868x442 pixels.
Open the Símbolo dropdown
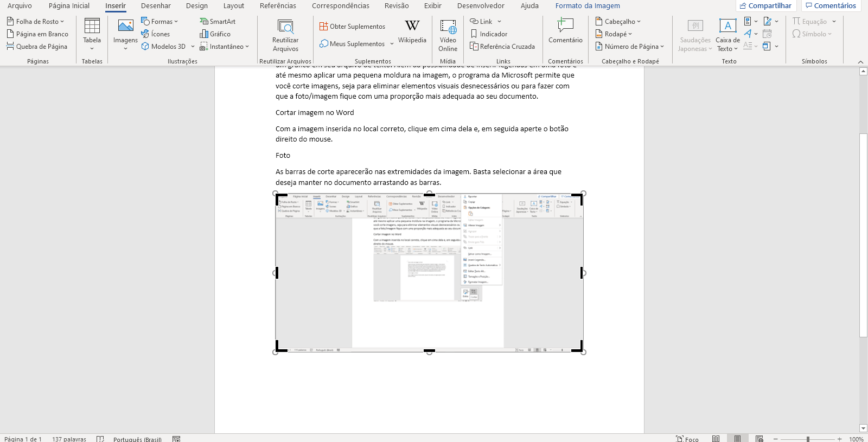pyautogui.click(x=812, y=34)
